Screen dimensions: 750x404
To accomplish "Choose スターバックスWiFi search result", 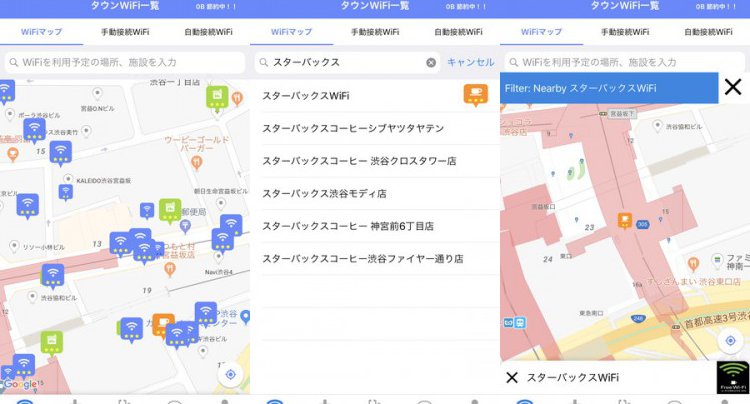I will [375, 96].
